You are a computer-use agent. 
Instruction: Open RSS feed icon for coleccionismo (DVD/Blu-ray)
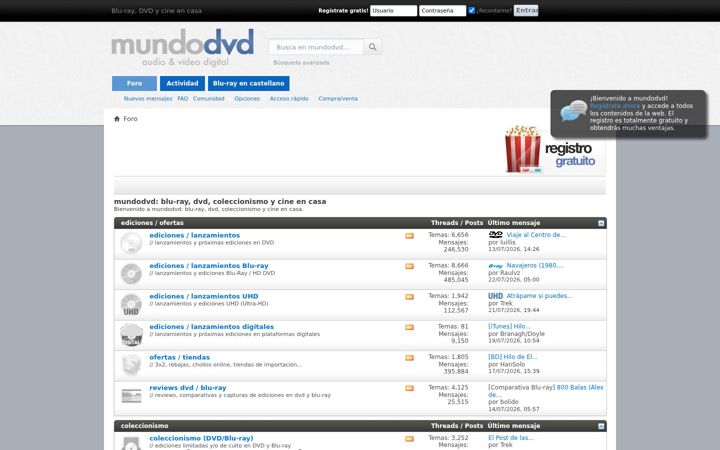tap(409, 439)
